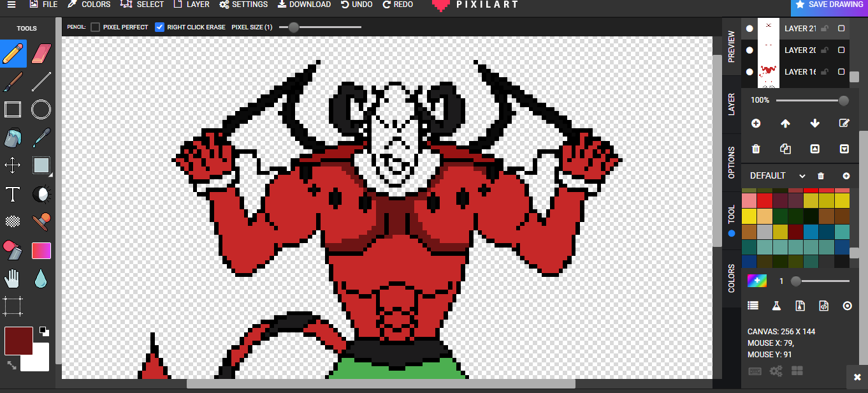Add a new layer with plus icon
The height and width of the screenshot is (393, 868).
tap(756, 124)
